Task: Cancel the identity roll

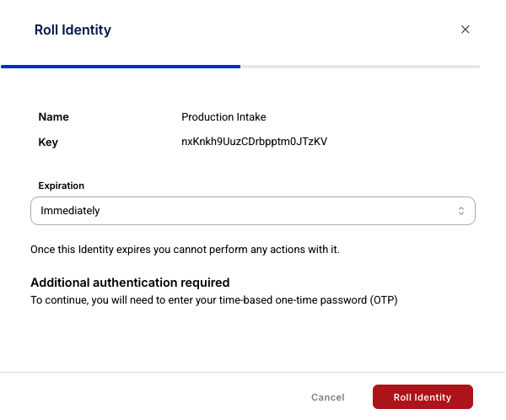Action: (328, 397)
